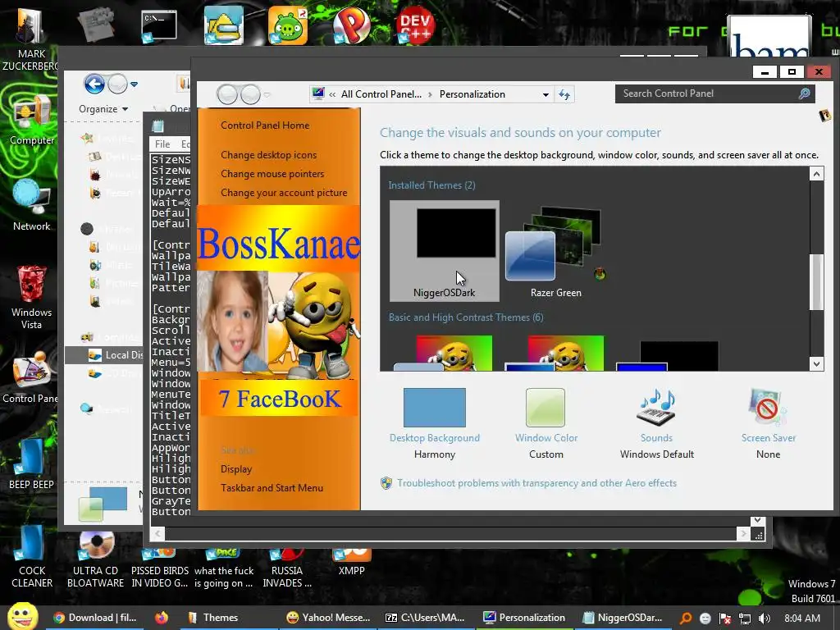Screen dimensions: 840x630
Task: Open the XMPP desktop shortcut
Action: tap(351, 563)
